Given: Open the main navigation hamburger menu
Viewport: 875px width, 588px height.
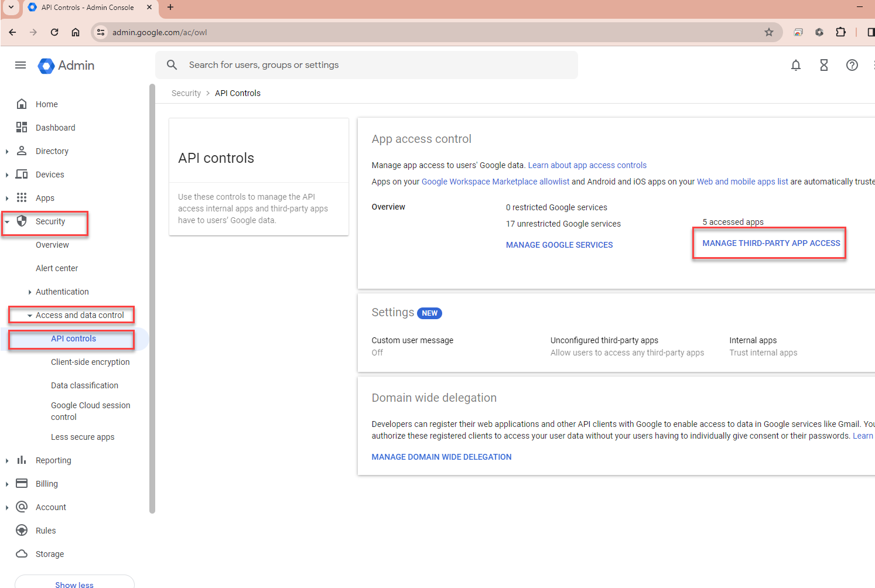Looking at the screenshot, I should click(20, 65).
